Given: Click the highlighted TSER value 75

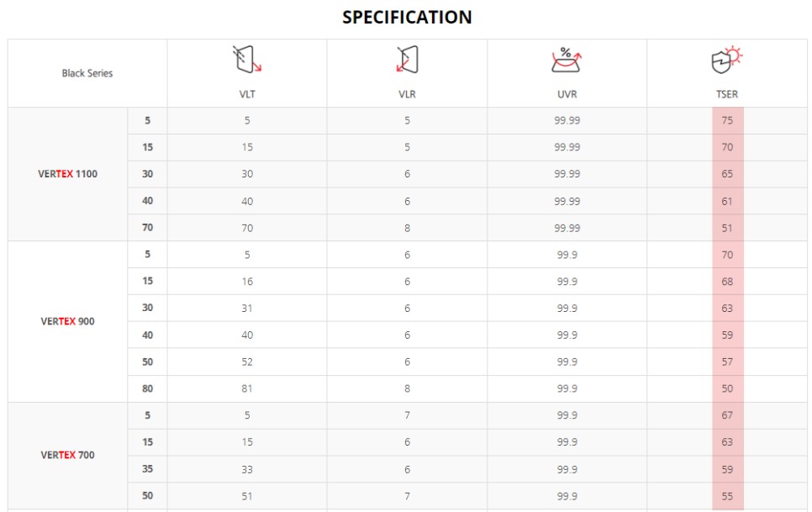Looking at the screenshot, I should tap(727, 120).
